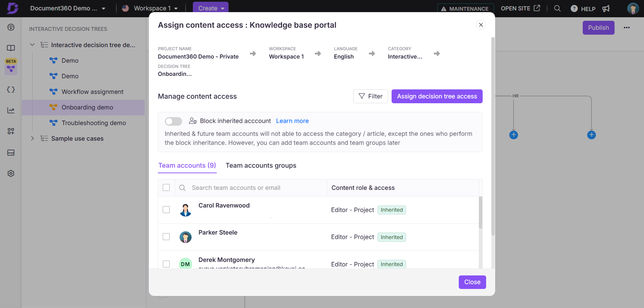Open the Document360 Demo project dropdown
The height and width of the screenshot is (308, 644).
click(68, 8)
